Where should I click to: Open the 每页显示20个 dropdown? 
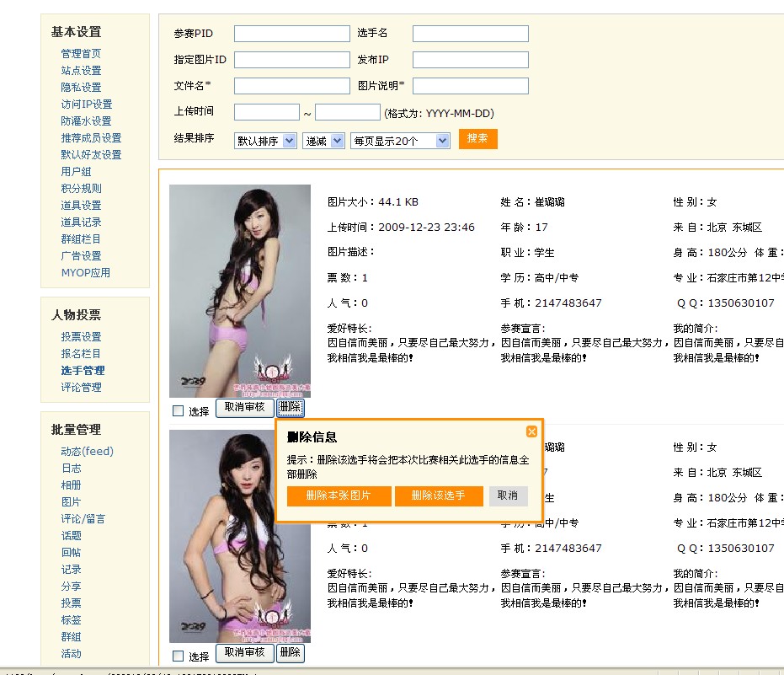(x=400, y=141)
